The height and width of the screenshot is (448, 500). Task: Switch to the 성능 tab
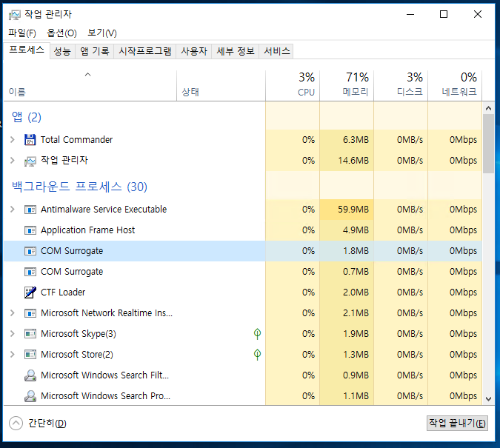(62, 51)
